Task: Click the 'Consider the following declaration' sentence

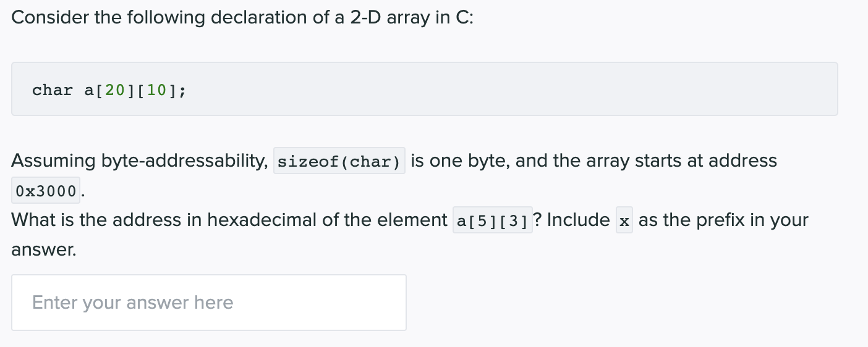Action: (242, 18)
